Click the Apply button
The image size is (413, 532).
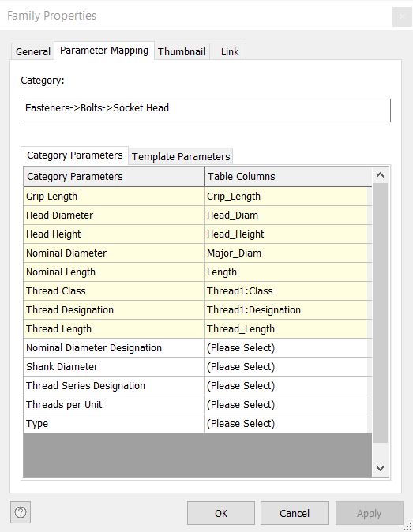(370, 513)
